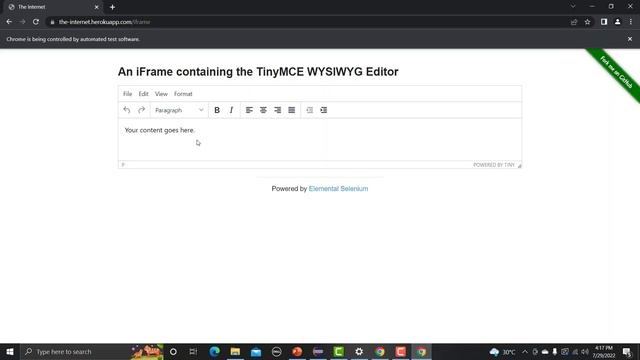
Task: Bookmark this page with the star
Action: pyautogui.click(x=587, y=22)
